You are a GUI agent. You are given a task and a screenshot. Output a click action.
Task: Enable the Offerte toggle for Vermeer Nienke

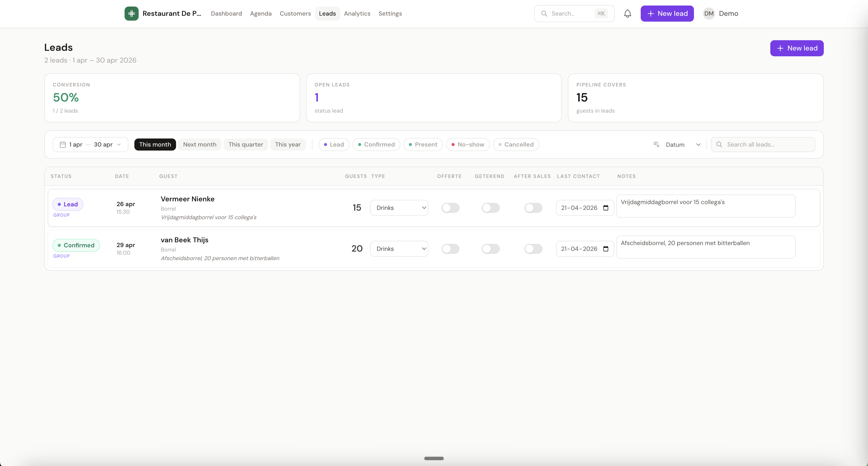tap(451, 208)
